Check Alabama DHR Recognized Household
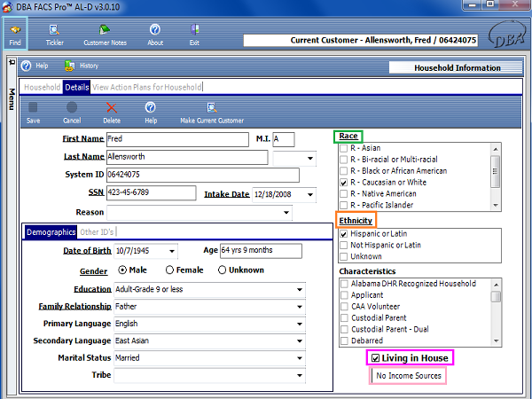532x399 pixels. pos(344,284)
